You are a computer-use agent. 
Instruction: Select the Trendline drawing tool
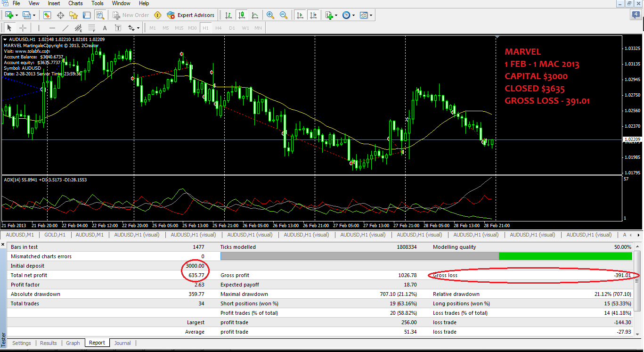tap(65, 28)
